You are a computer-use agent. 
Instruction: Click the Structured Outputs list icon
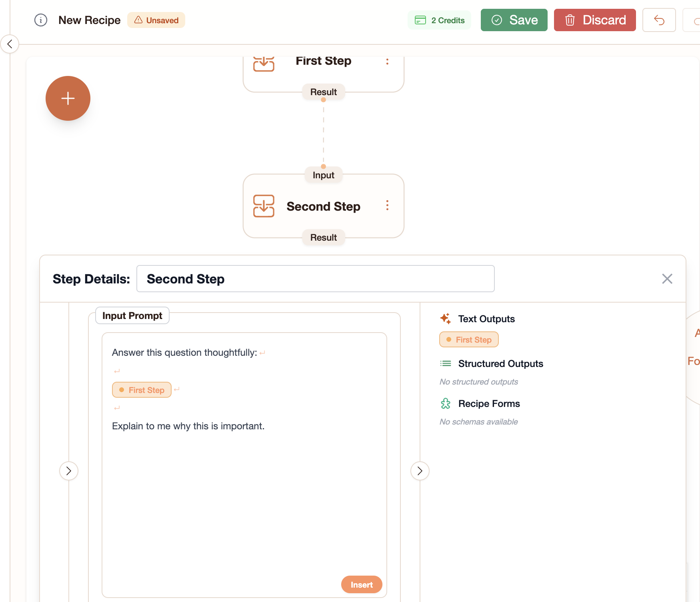click(x=445, y=363)
